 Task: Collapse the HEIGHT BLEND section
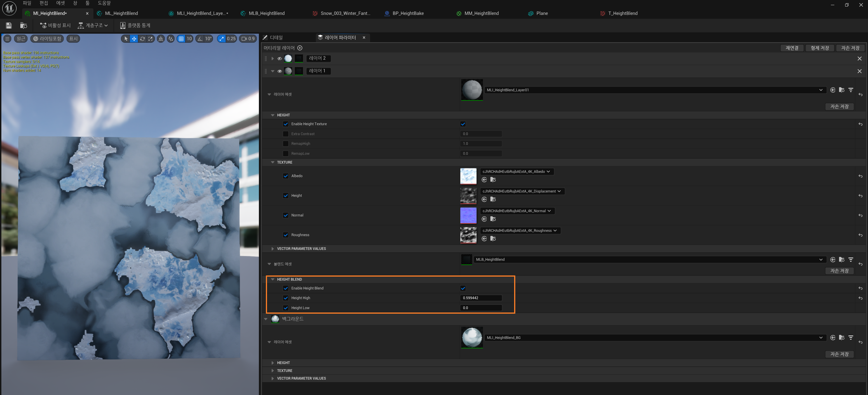[273, 279]
